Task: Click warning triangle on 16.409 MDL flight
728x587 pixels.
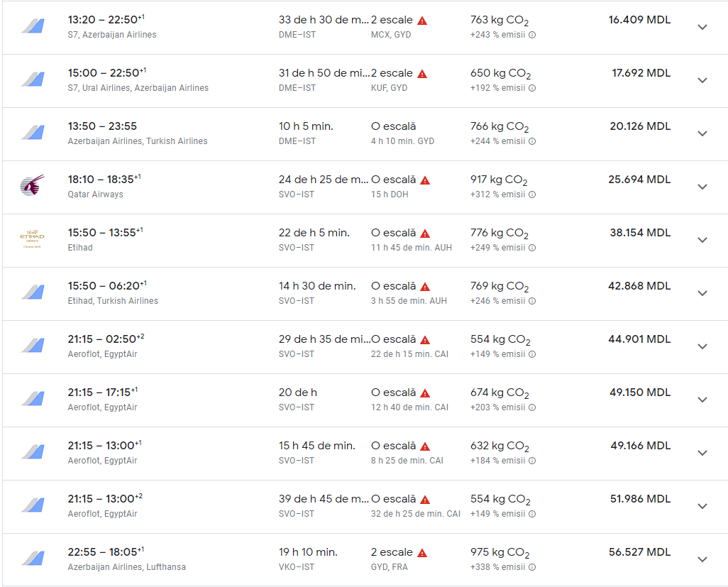Action: tap(423, 21)
